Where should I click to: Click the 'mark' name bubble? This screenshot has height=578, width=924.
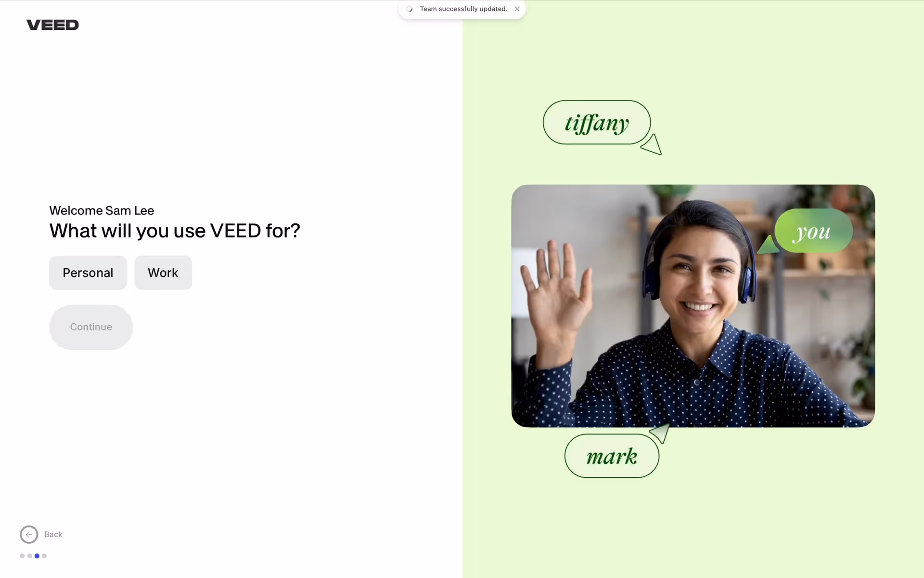612,456
